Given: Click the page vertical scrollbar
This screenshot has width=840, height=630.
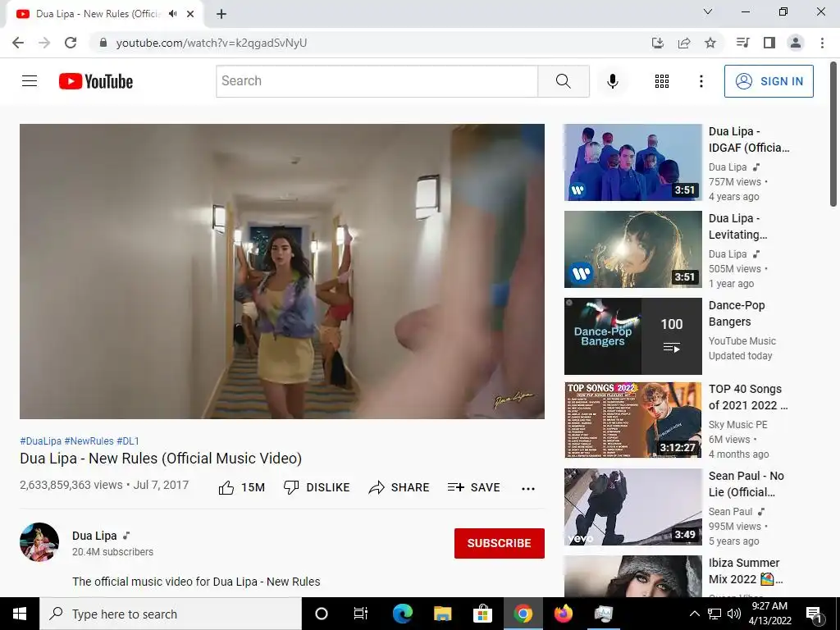Looking at the screenshot, I should pos(833,134).
